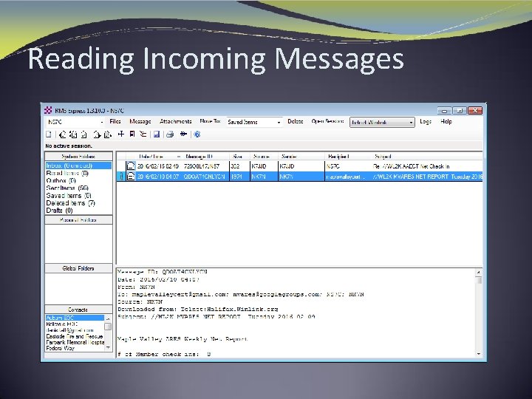The height and width of the screenshot is (399, 532).
Task: Select message with subject WL2K AAECT Net Check In
Action: coord(299,166)
